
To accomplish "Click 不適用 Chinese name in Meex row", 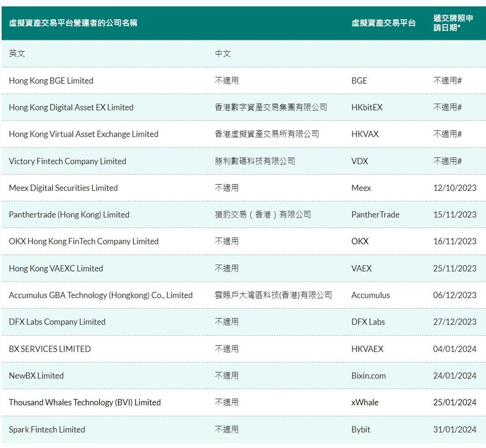I will 227,188.
